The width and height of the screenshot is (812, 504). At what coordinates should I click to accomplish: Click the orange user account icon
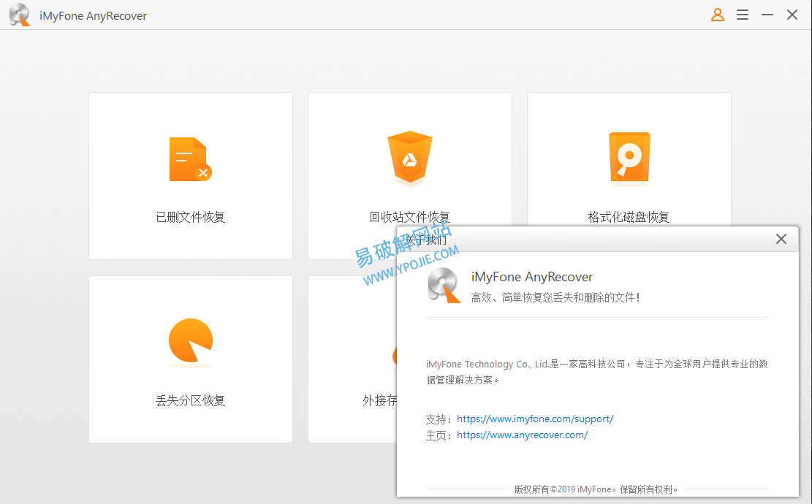pos(718,15)
